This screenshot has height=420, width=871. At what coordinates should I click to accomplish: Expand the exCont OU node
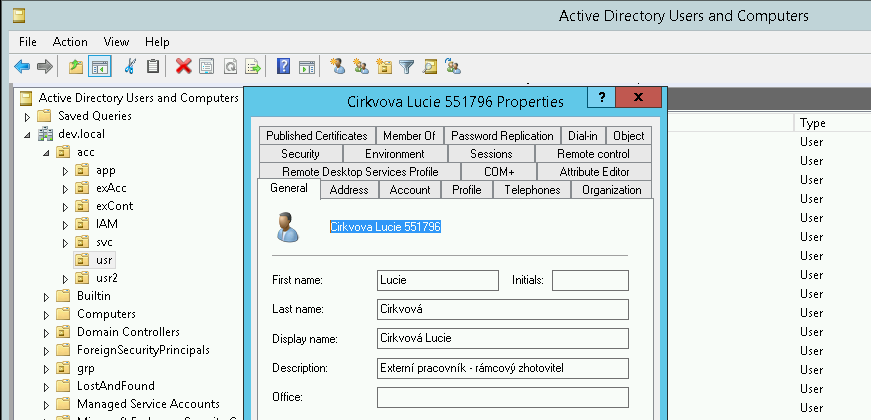(66, 207)
